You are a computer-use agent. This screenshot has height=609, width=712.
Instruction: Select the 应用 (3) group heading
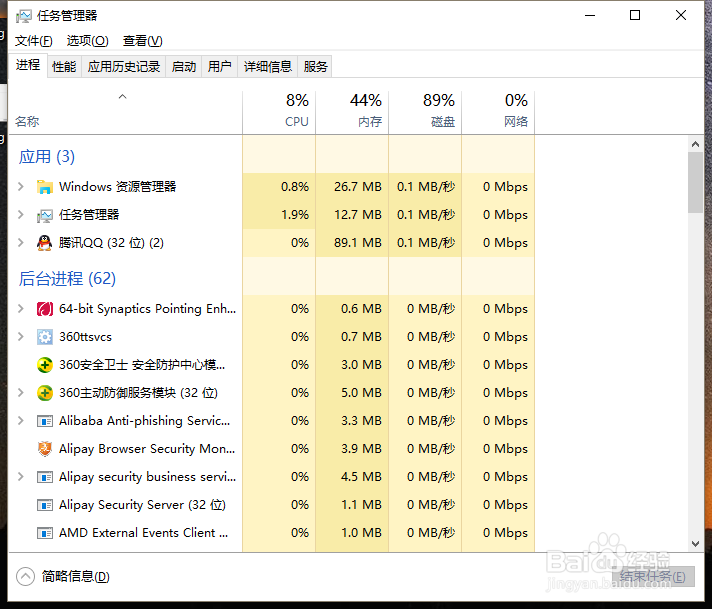(x=47, y=157)
